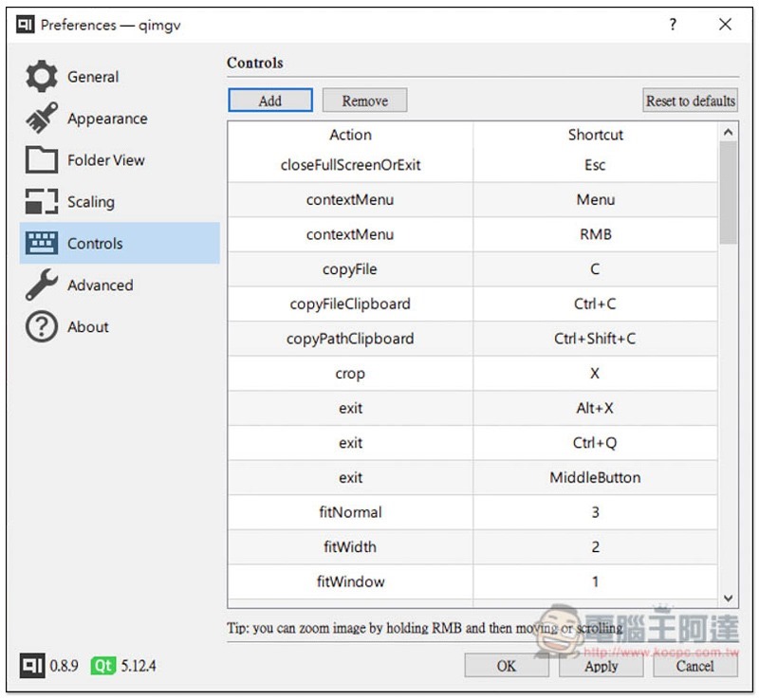
Task: Switch to the Appearance section label
Action: click(x=107, y=119)
